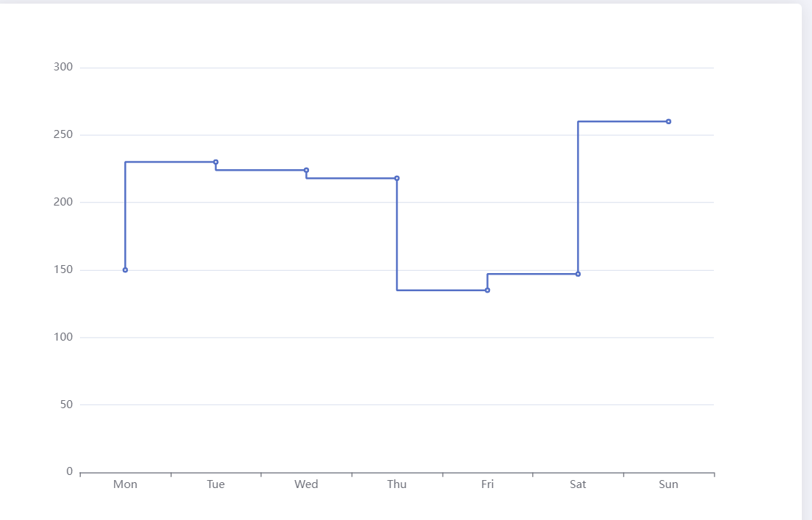Click the 300 y-axis label
This screenshot has height=520, width=812.
pos(63,68)
